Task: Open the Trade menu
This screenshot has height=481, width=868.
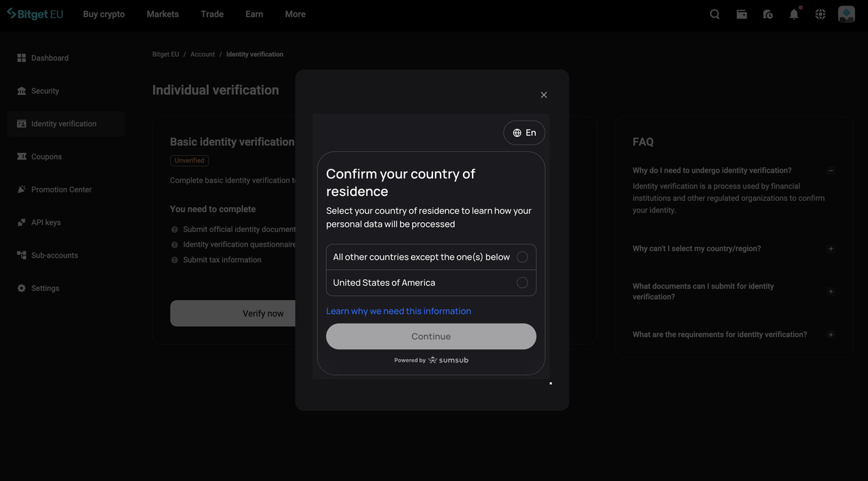Action: [212, 14]
